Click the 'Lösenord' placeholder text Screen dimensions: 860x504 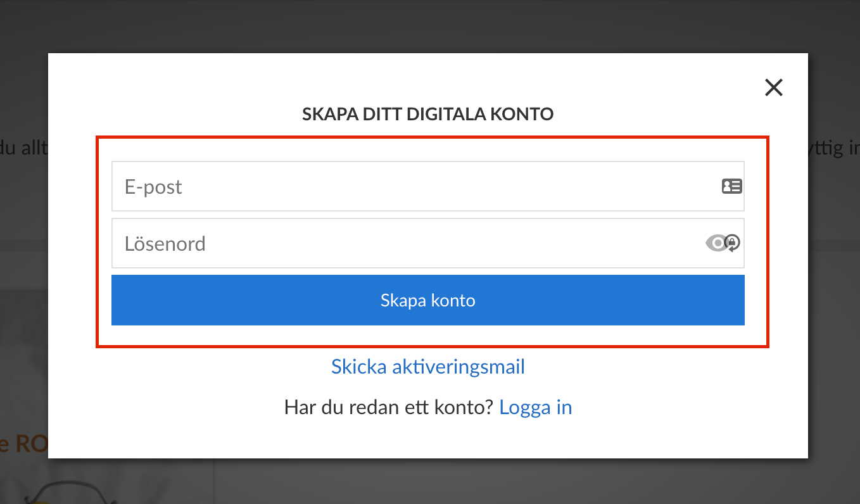tap(165, 244)
